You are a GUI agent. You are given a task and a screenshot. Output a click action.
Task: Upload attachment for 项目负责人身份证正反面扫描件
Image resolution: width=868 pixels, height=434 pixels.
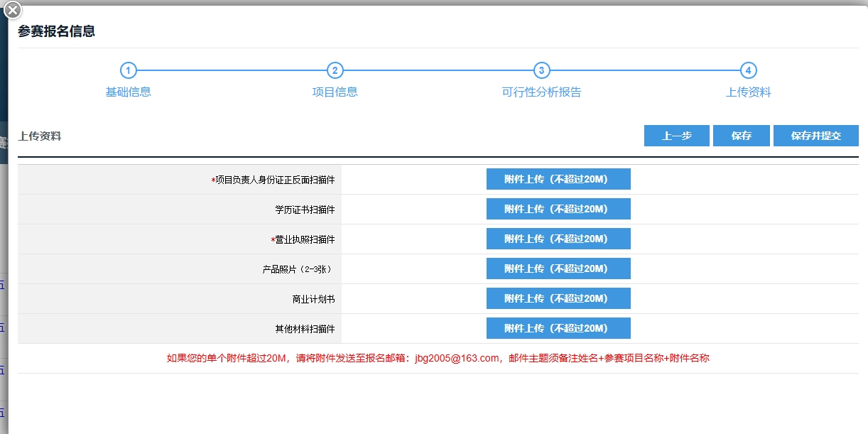click(x=558, y=179)
